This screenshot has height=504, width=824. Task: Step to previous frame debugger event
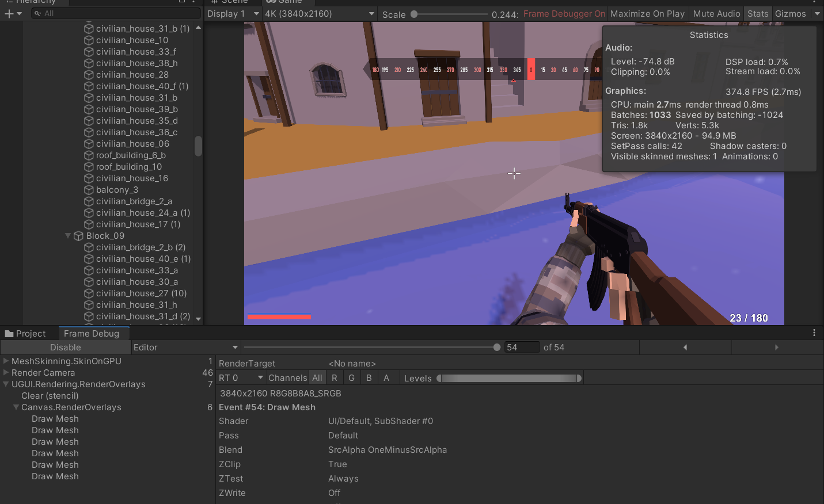(x=685, y=348)
